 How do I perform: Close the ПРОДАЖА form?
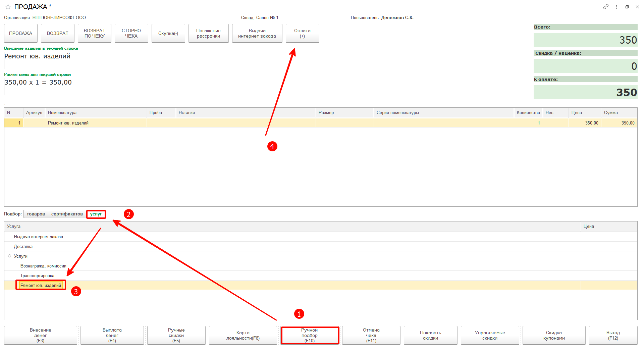(637, 7)
